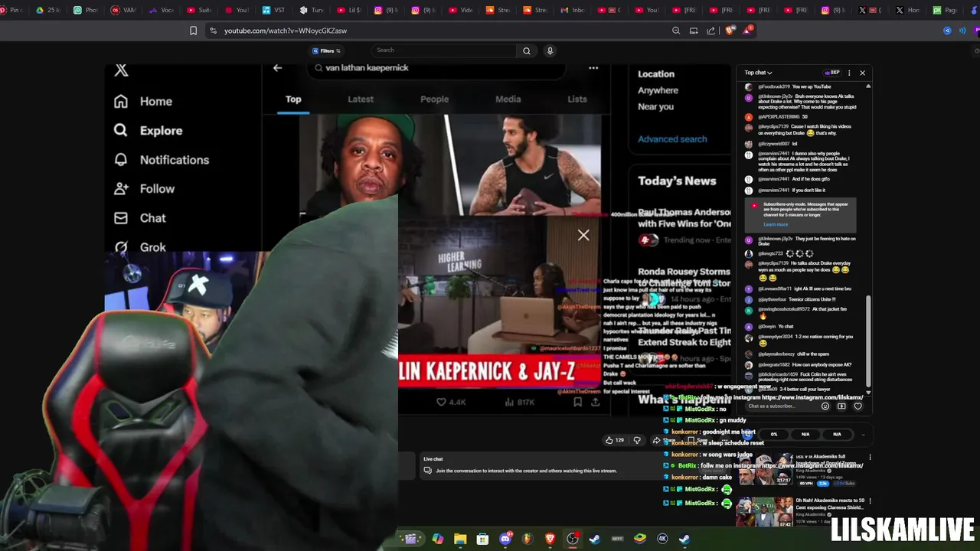Click the live chat scrollbar
Screen dimensions: 980x551
coord(868,341)
